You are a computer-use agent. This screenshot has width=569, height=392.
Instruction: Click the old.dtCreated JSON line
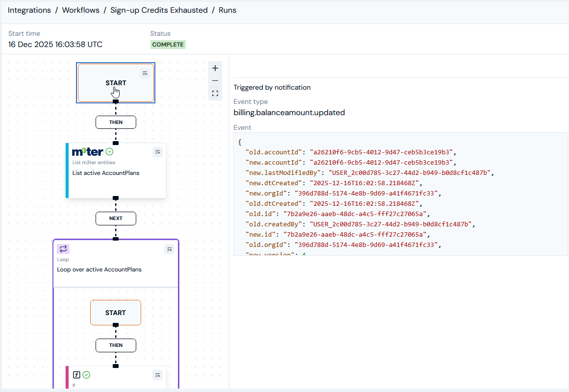[x=334, y=204]
